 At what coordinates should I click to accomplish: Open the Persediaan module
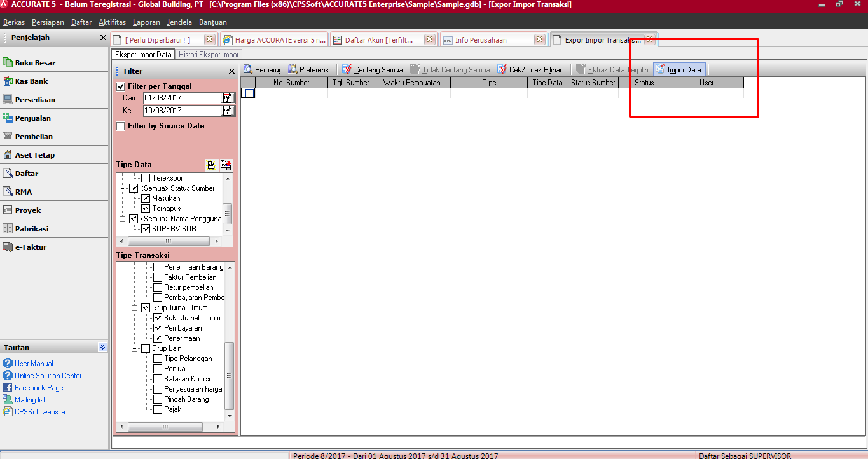click(35, 100)
